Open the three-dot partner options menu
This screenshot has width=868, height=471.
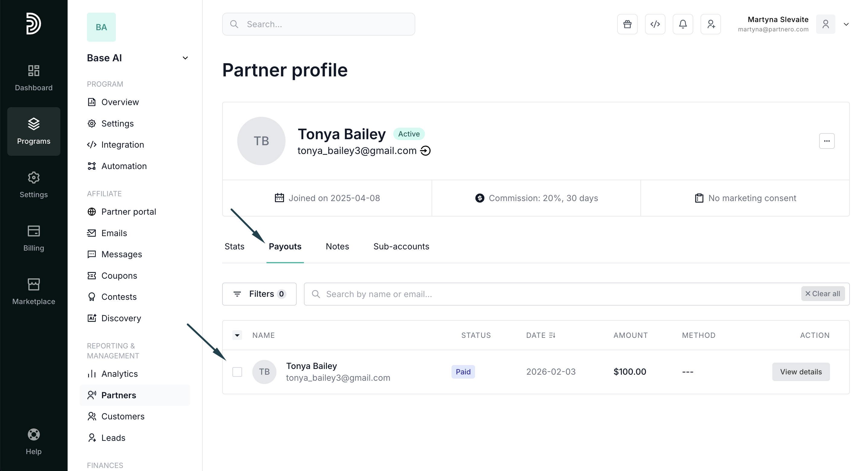[827, 141]
